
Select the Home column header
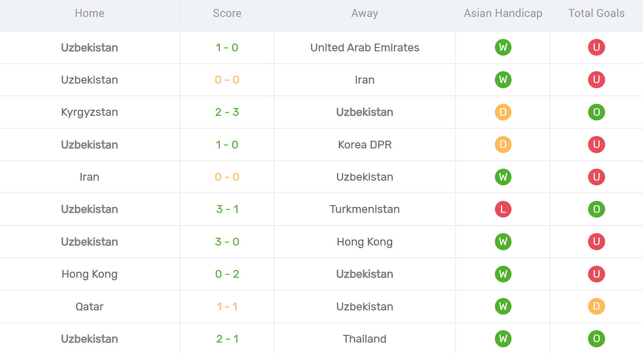89,13
